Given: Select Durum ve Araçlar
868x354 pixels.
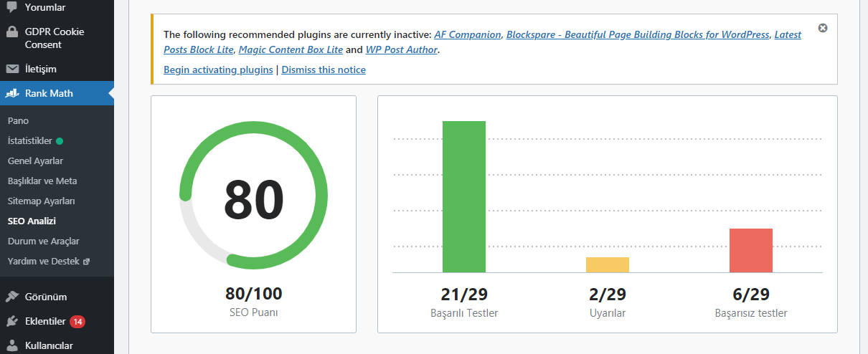Looking at the screenshot, I should coord(43,241).
